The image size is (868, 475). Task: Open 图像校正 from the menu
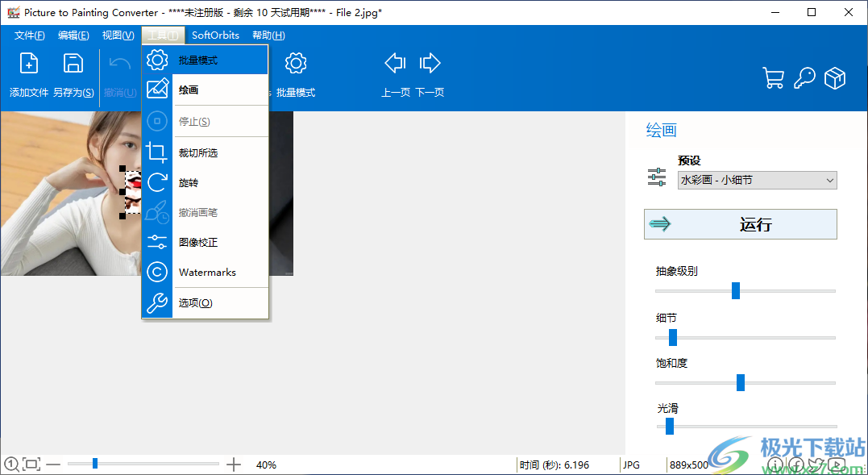click(x=205, y=243)
